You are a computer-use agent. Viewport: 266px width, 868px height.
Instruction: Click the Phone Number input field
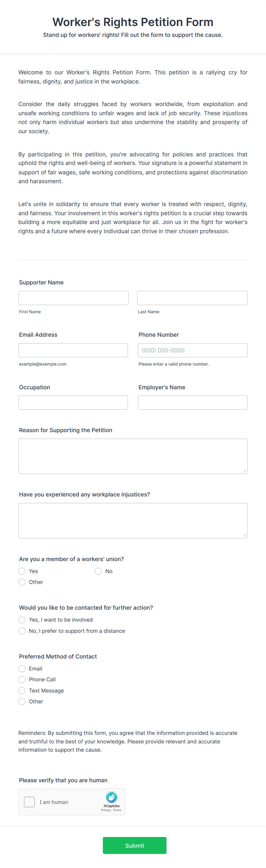click(192, 350)
